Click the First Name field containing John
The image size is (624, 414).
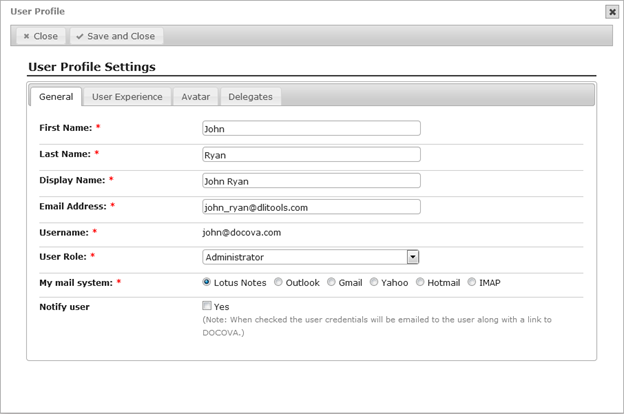click(x=311, y=129)
